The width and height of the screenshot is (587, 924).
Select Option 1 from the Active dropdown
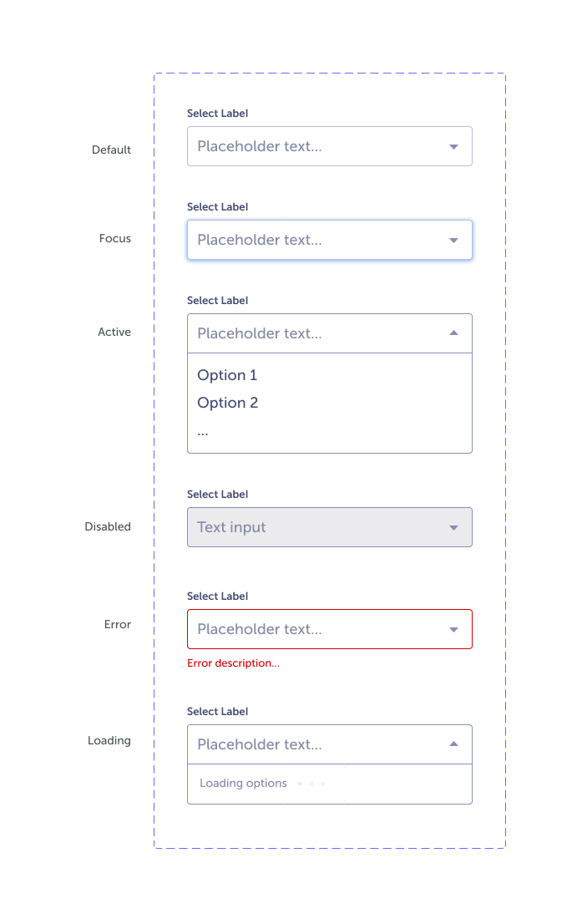[227, 375]
